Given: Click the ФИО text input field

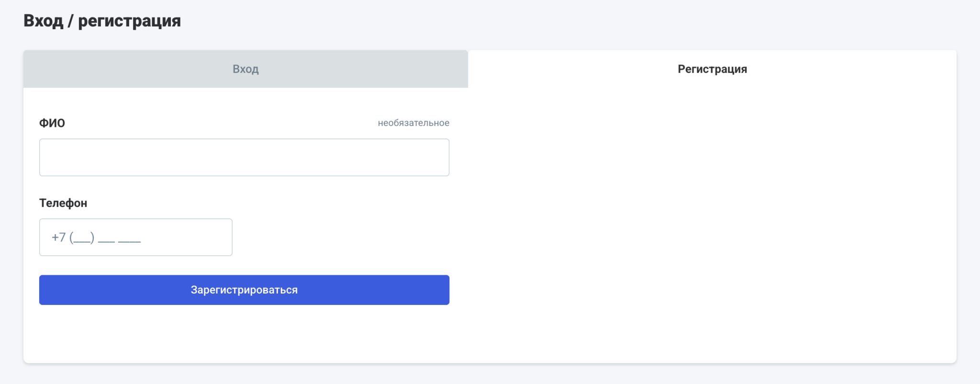Looking at the screenshot, I should [244, 158].
